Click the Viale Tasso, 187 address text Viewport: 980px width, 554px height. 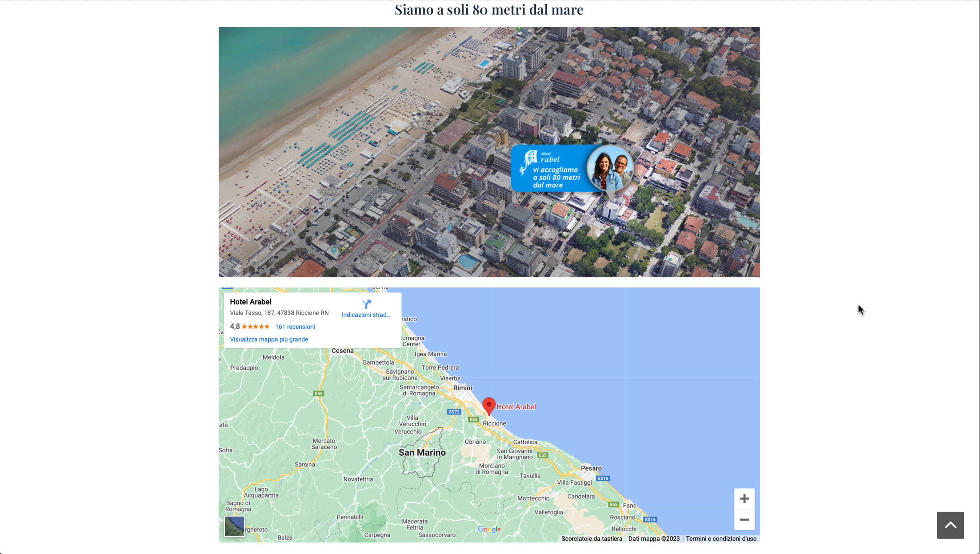click(279, 313)
